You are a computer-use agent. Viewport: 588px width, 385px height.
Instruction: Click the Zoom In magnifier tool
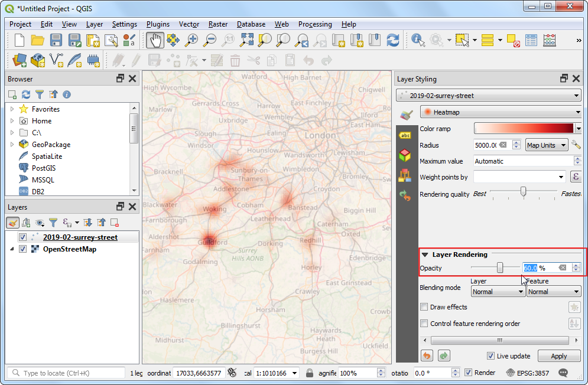(x=191, y=40)
